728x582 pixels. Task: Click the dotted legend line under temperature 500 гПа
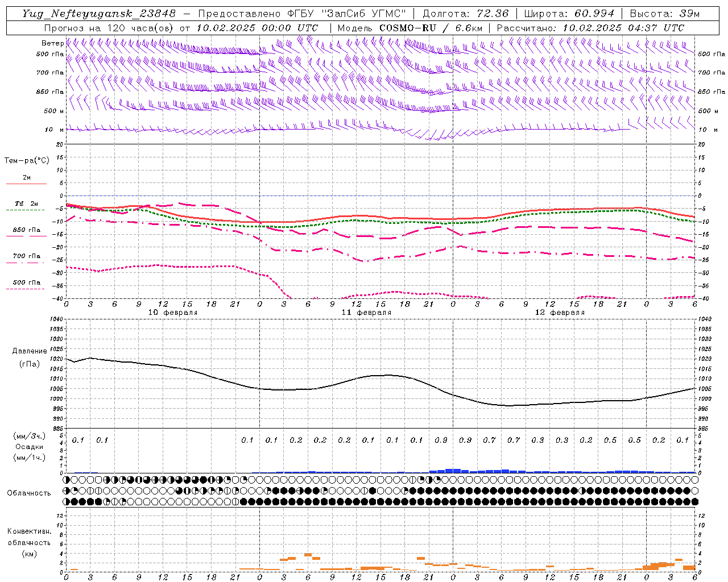[x=25, y=289]
